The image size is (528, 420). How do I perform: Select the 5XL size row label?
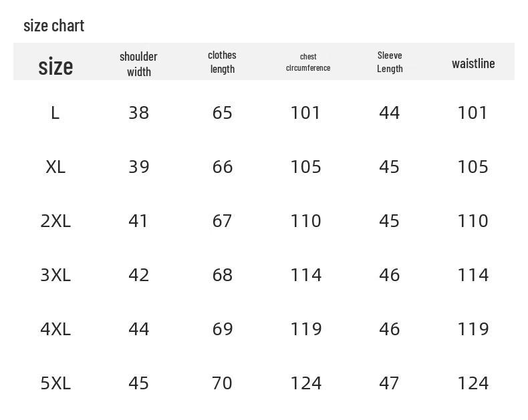tap(55, 383)
